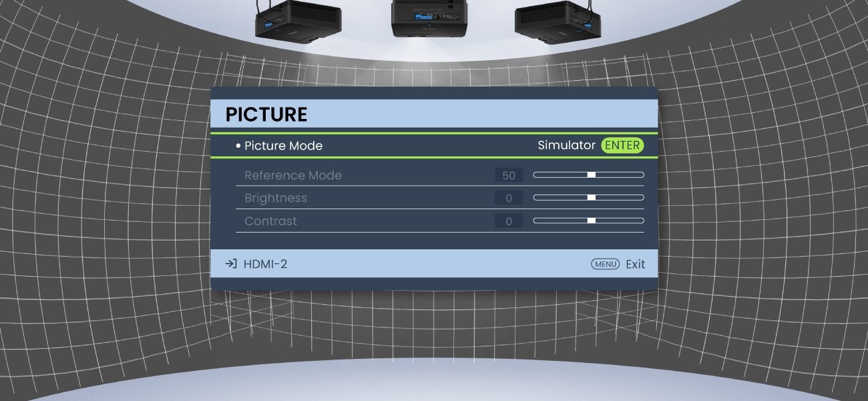Select the bullet marker beside Picture Mode

click(x=238, y=146)
